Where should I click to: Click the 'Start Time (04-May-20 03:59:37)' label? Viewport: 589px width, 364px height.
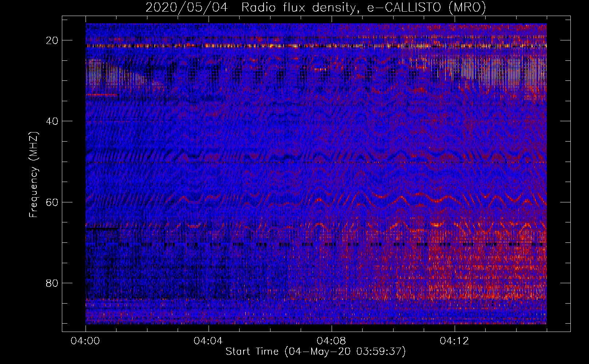[x=316, y=352]
